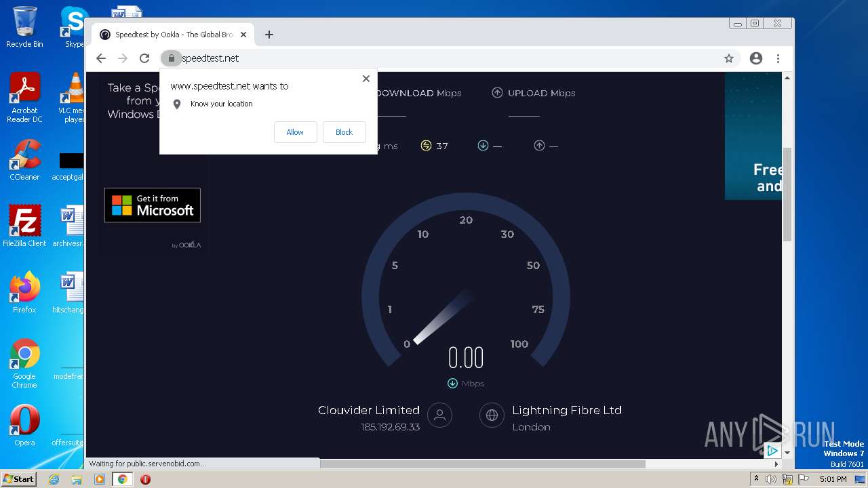Bookmark this page with the star icon

729,58
